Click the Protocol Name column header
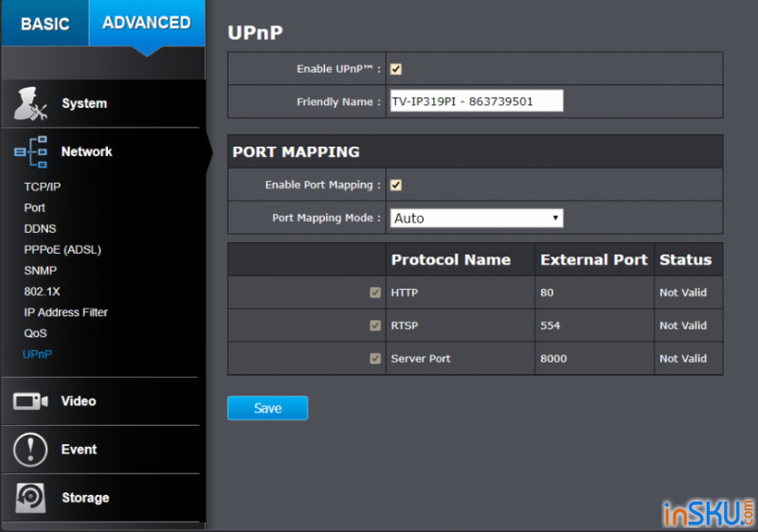This screenshot has height=532, width=758. [451, 259]
